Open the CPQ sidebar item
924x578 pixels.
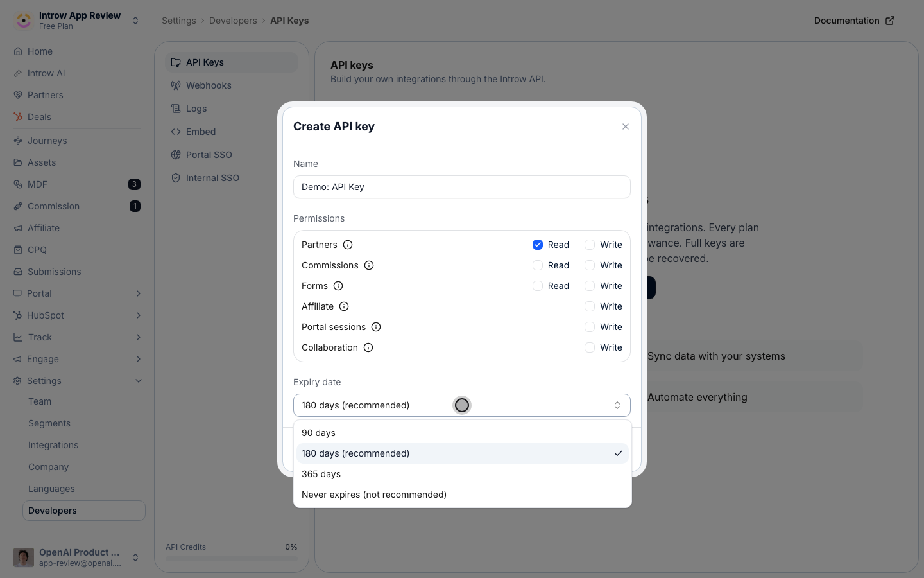(77, 250)
